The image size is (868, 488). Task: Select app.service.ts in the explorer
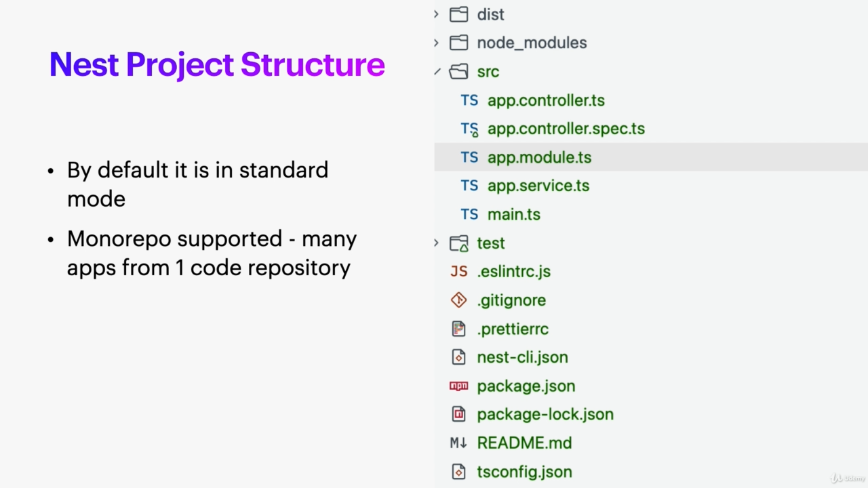538,186
